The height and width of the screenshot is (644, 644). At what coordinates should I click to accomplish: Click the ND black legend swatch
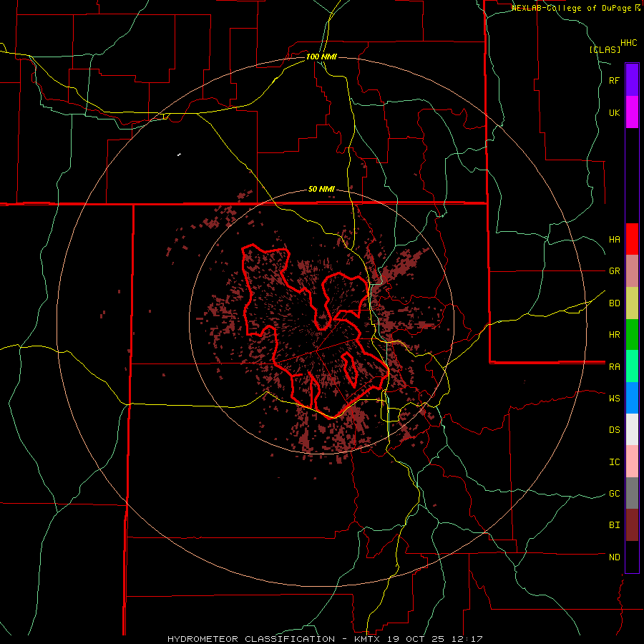(x=632, y=557)
